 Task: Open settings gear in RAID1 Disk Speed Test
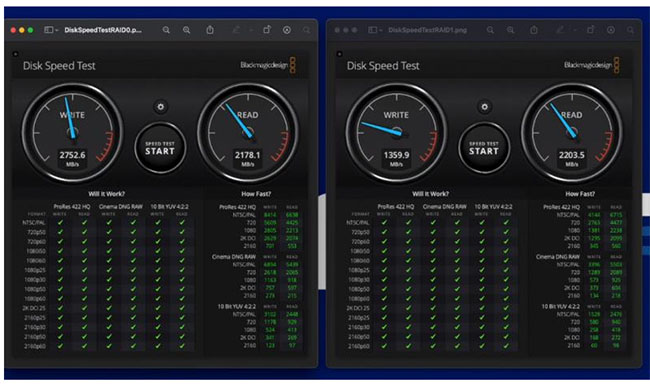click(x=484, y=107)
